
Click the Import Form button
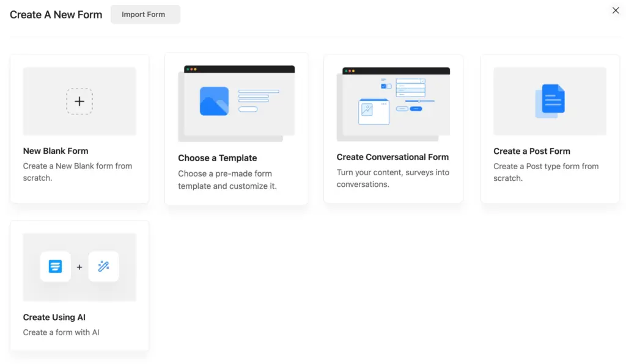(x=145, y=14)
